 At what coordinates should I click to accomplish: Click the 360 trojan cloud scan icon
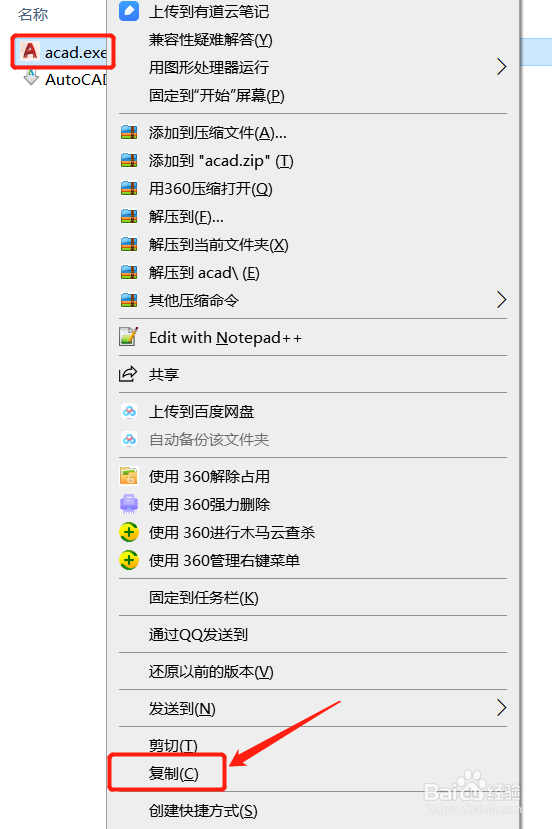tap(129, 532)
